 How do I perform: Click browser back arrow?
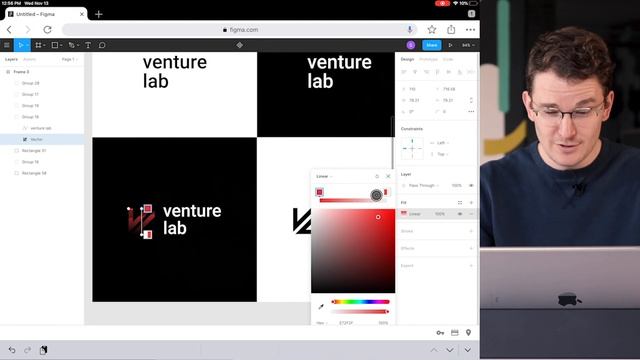[x=9, y=29]
